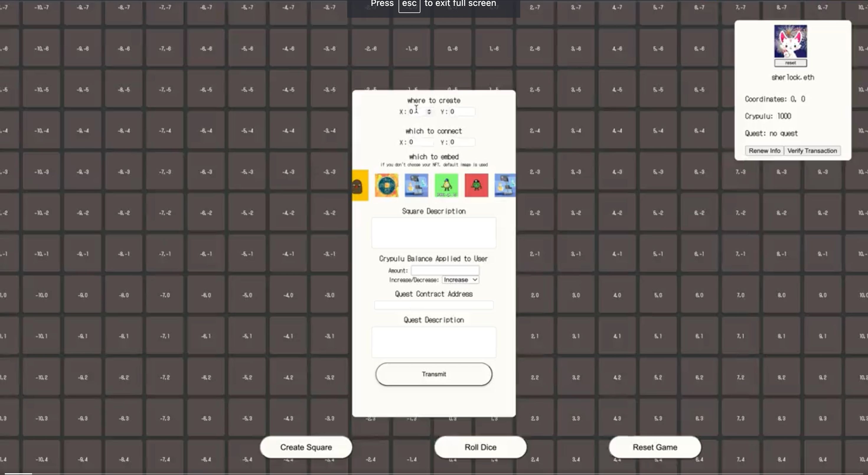Expand the X coordinate stepper field
The height and width of the screenshot is (475, 868).
[428, 111]
